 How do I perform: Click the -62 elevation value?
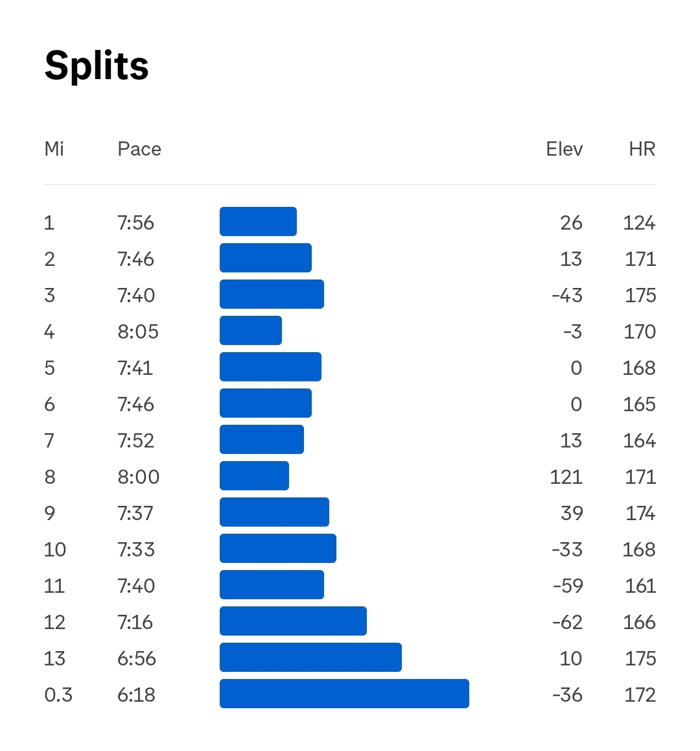click(567, 622)
